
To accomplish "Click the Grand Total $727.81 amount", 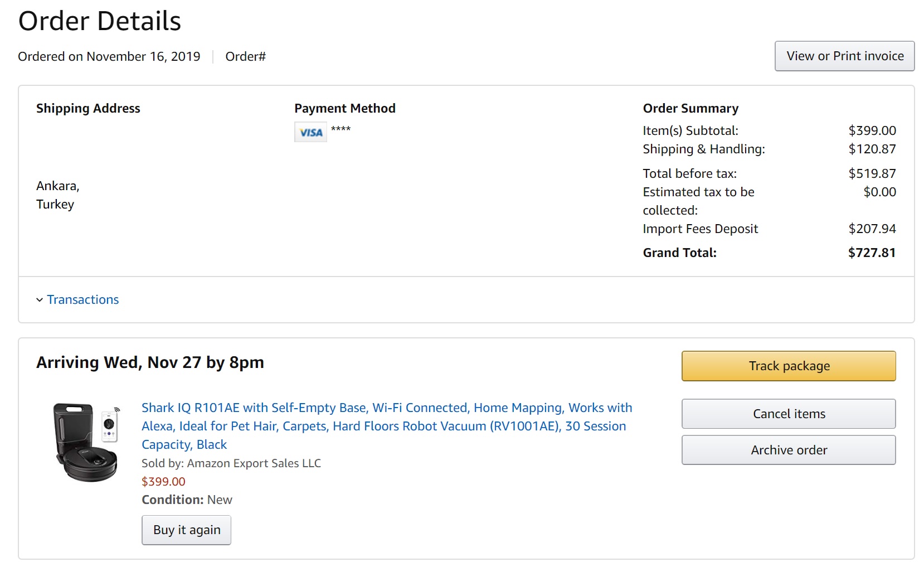I will (872, 253).
